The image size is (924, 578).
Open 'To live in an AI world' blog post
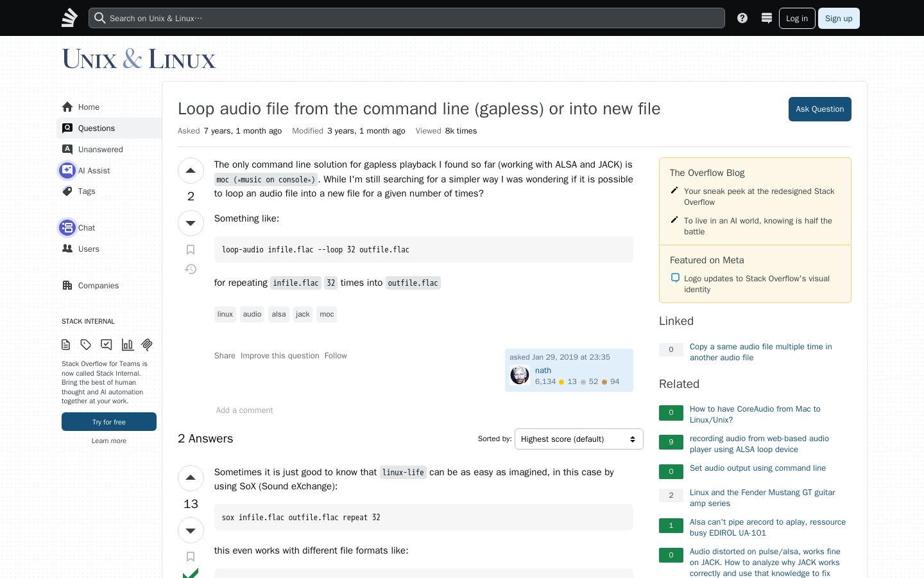coord(758,226)
